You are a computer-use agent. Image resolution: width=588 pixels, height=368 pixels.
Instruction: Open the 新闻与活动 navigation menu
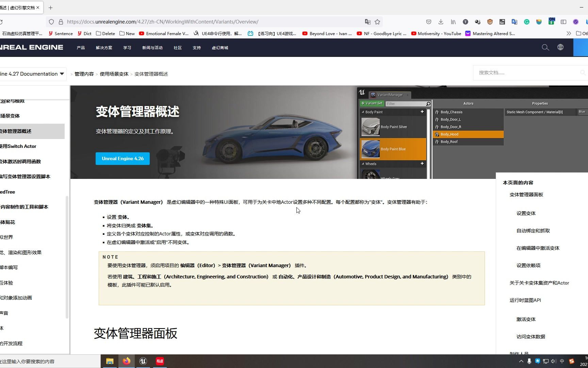152,48
